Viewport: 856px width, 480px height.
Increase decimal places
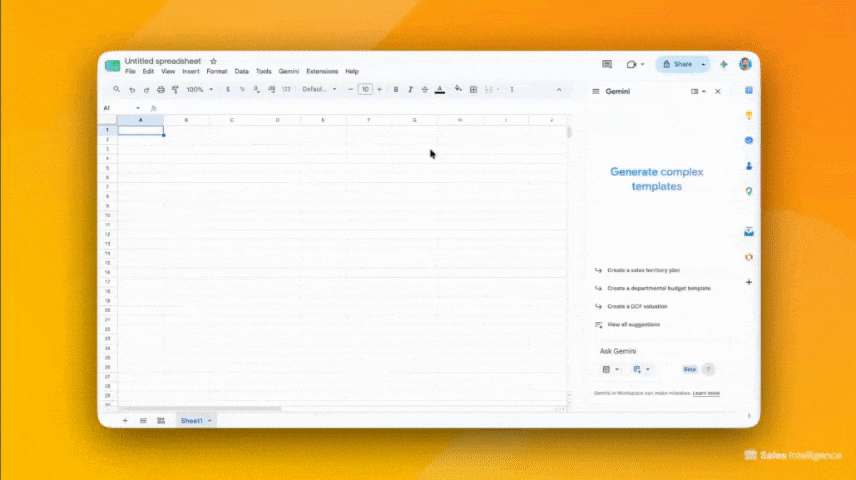[x=271, y=90]
